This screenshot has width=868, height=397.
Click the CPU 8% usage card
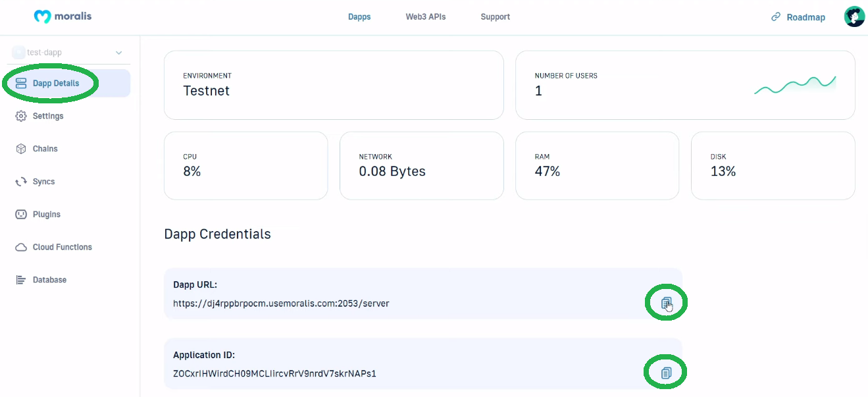point(245,165)
